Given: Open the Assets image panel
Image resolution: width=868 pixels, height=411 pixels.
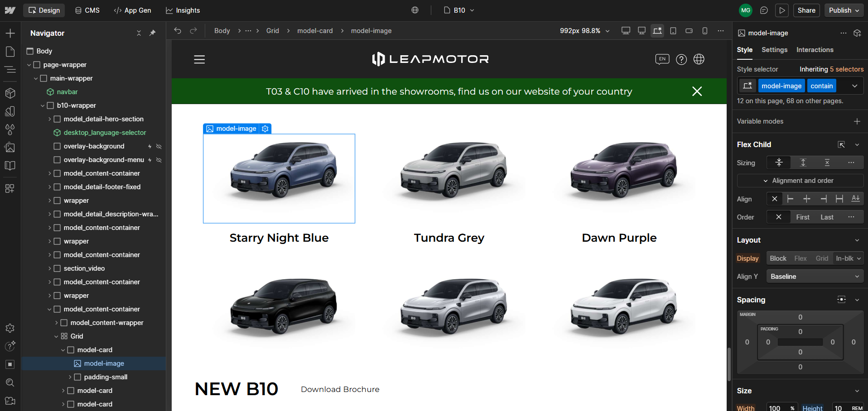Looking at the screenshot, I should pyautogui.click(x=10, y=148).
